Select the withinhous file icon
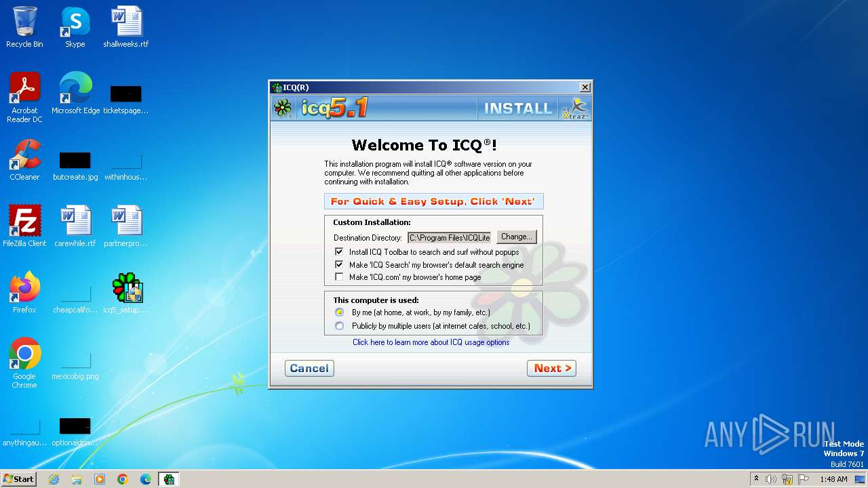 coord(126,165)
